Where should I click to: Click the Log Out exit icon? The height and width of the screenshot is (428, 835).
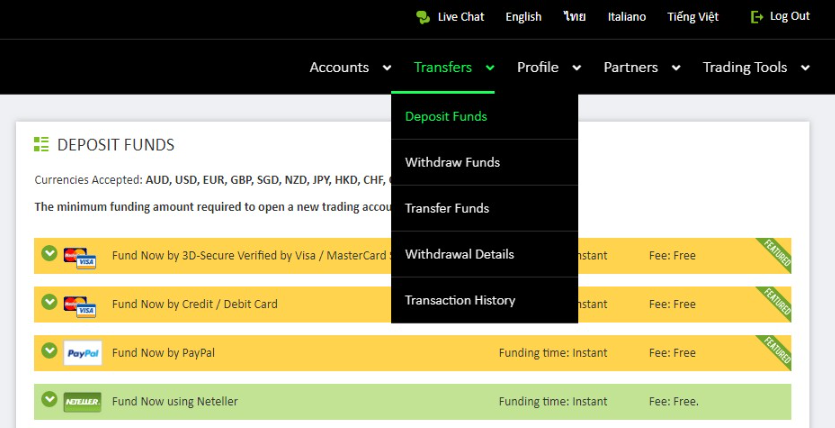point(757,17)
